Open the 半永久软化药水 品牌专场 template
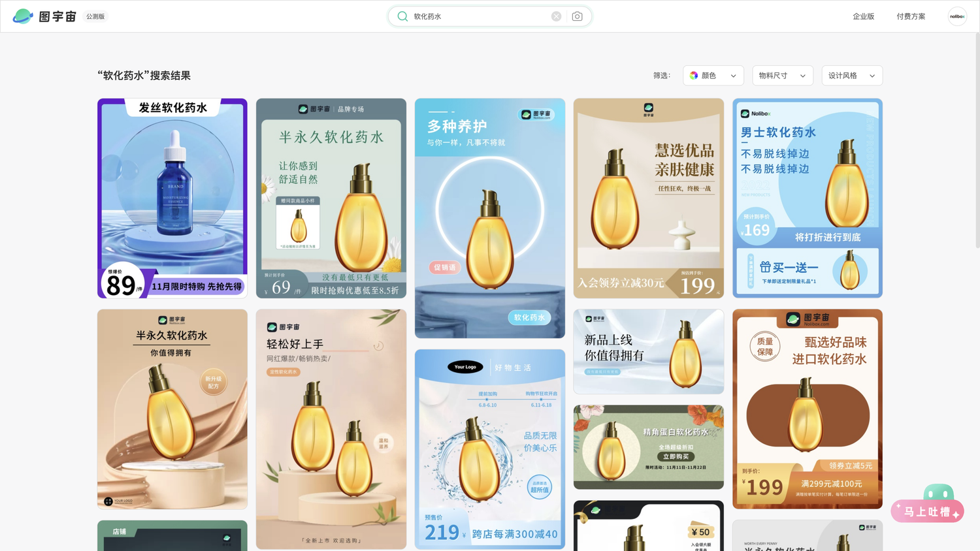The image size is (980, 551). tap(331, 198)
